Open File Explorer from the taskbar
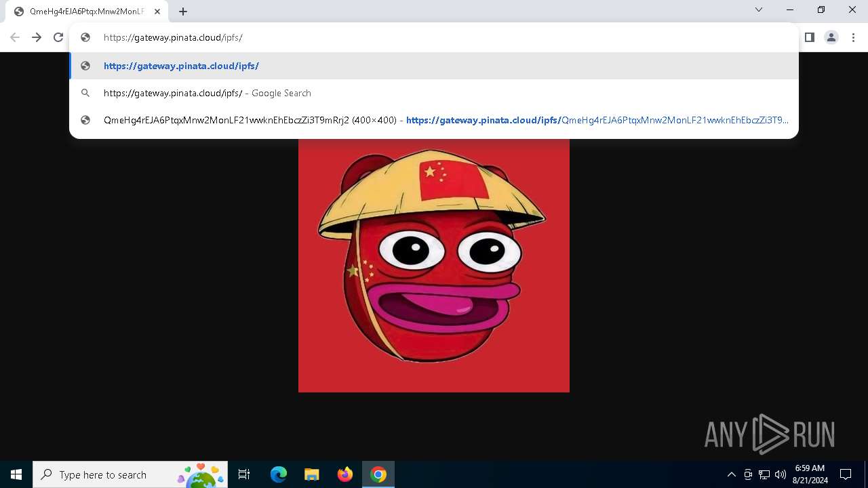The image size is (868, 488). pyautogui.click(x=312, y=474)
